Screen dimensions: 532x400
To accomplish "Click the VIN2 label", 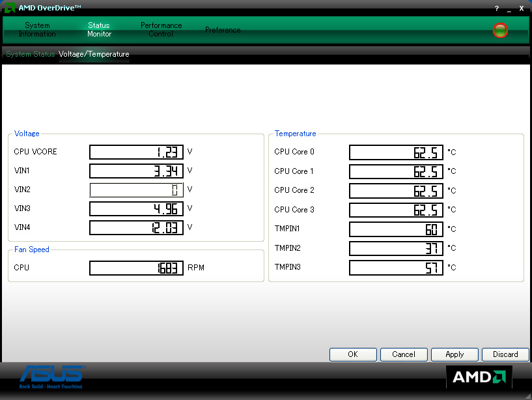I will tap(22, 190).
